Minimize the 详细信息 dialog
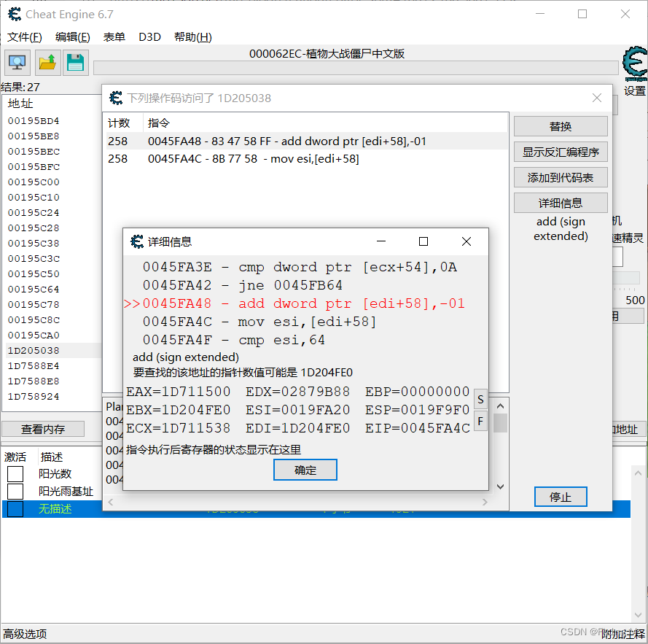The image size is (648, 644). pyautogui.click(x=381, y=241)
